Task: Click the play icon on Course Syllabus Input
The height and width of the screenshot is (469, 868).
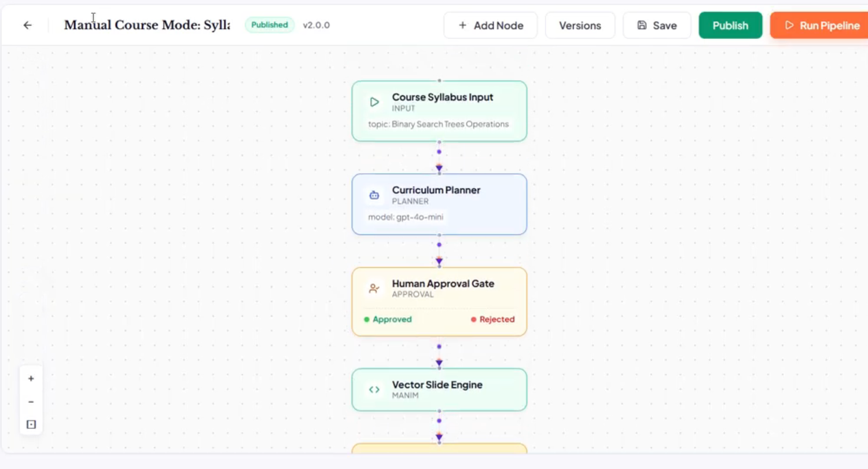Action: click(374, 102)
